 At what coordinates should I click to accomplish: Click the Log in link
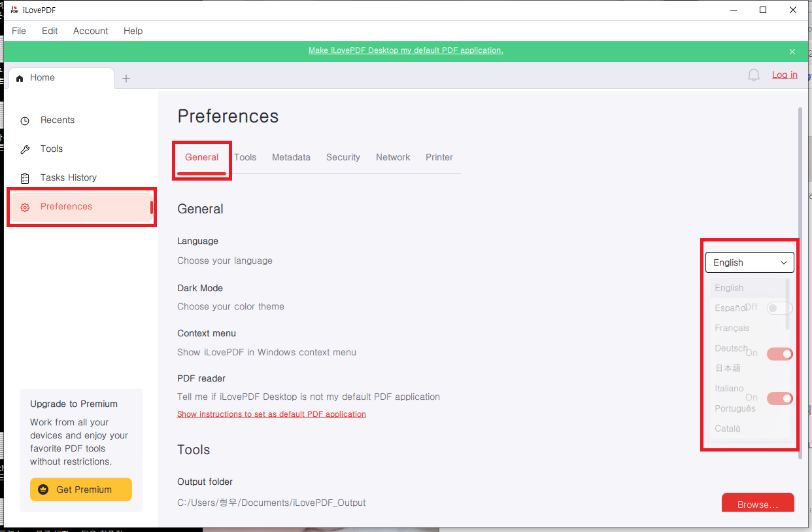785,75
